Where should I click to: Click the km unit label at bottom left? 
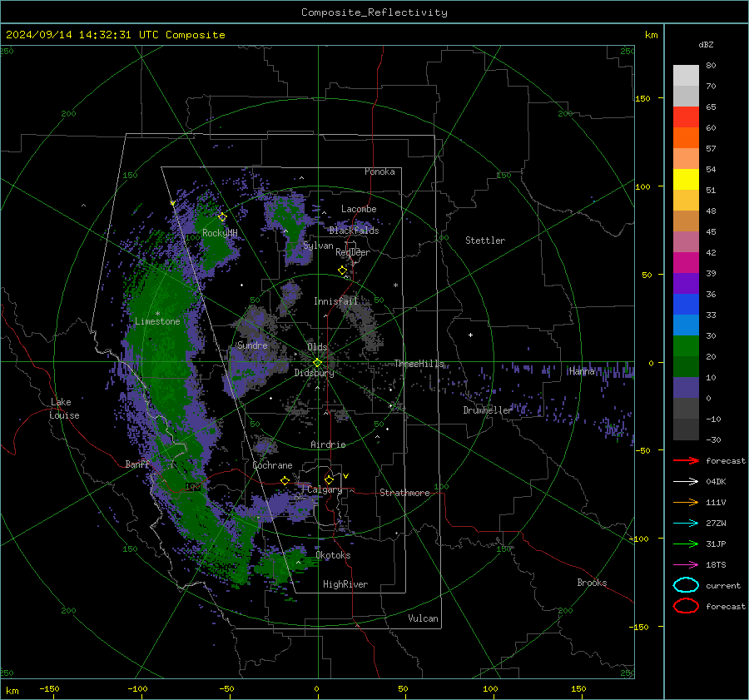click(12, 691)
